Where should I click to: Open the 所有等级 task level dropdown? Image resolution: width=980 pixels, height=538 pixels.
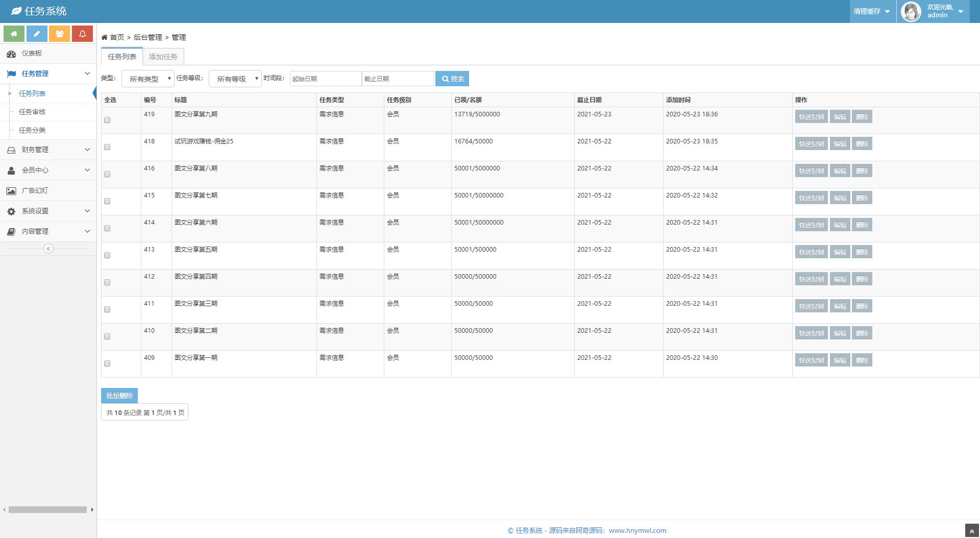coord(235,79)
